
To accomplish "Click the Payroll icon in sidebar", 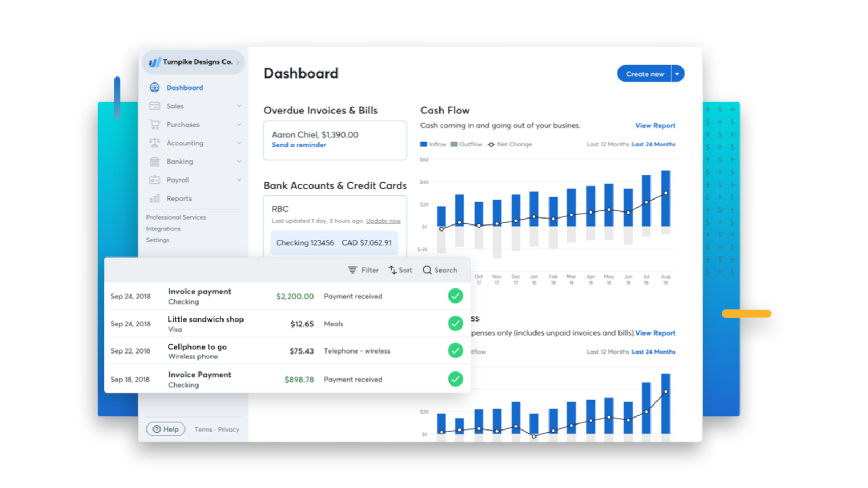I will (155, 180).
